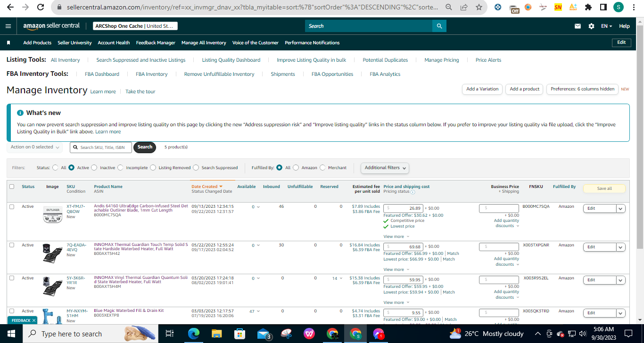Click the Save all button

[x=604, y=188]
